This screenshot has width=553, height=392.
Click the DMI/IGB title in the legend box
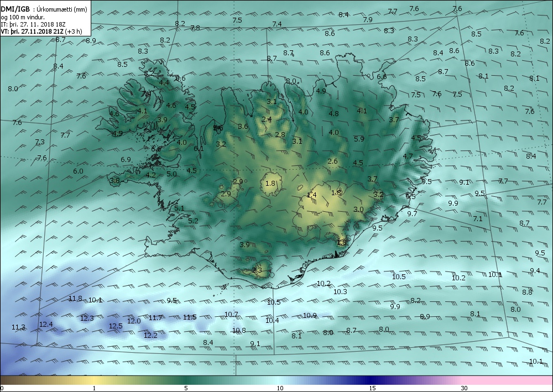click(15, 9)
